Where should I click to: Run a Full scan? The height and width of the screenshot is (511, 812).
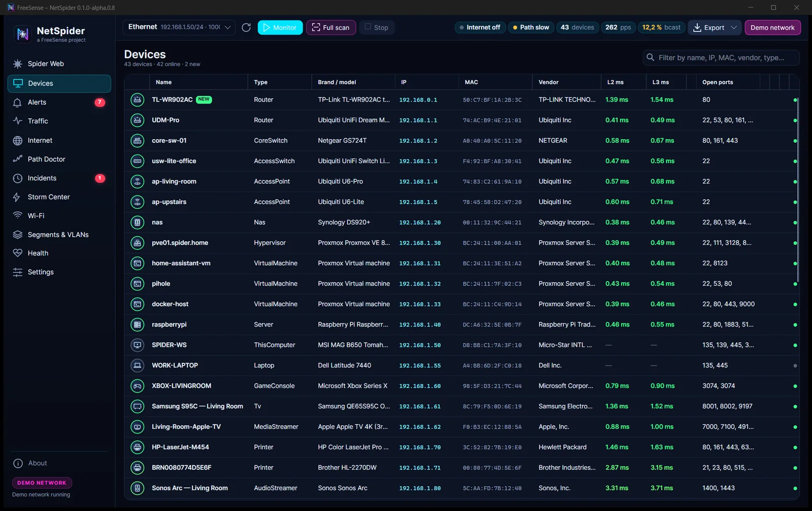[331, 27]
